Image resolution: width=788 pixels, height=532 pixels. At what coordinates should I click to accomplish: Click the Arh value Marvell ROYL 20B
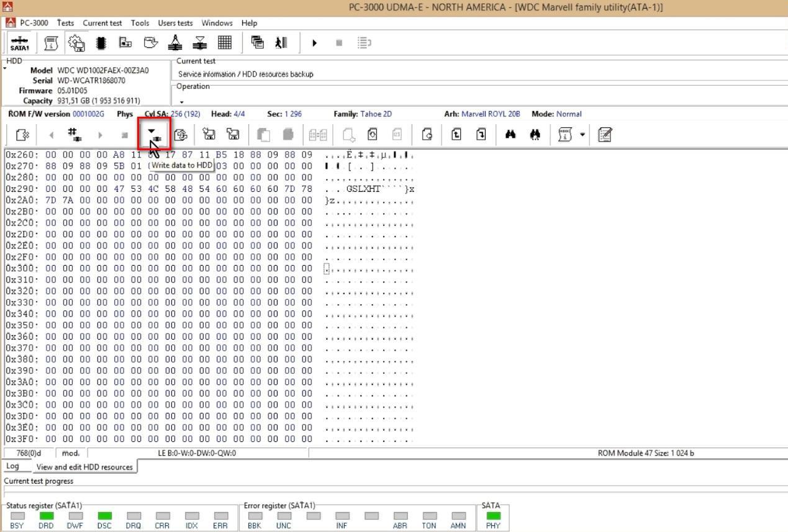click(x=491, y=114)
